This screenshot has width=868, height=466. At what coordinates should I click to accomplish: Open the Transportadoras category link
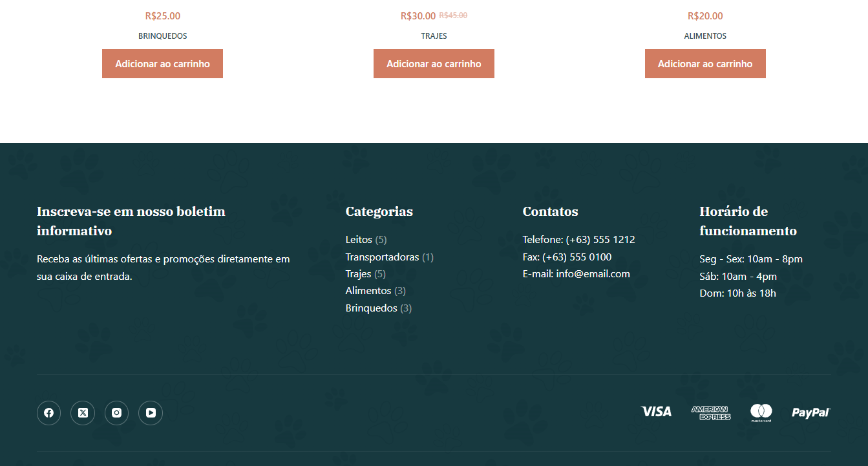click(x=382, y=257)
